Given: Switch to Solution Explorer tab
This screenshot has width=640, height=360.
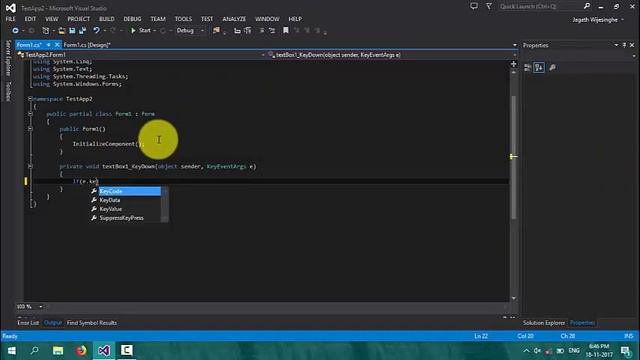Looking at the screenshot, I should point(544,323).
